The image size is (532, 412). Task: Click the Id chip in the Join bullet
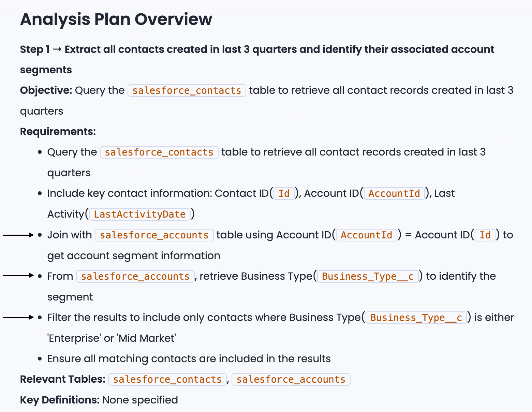tap(485, 235)
